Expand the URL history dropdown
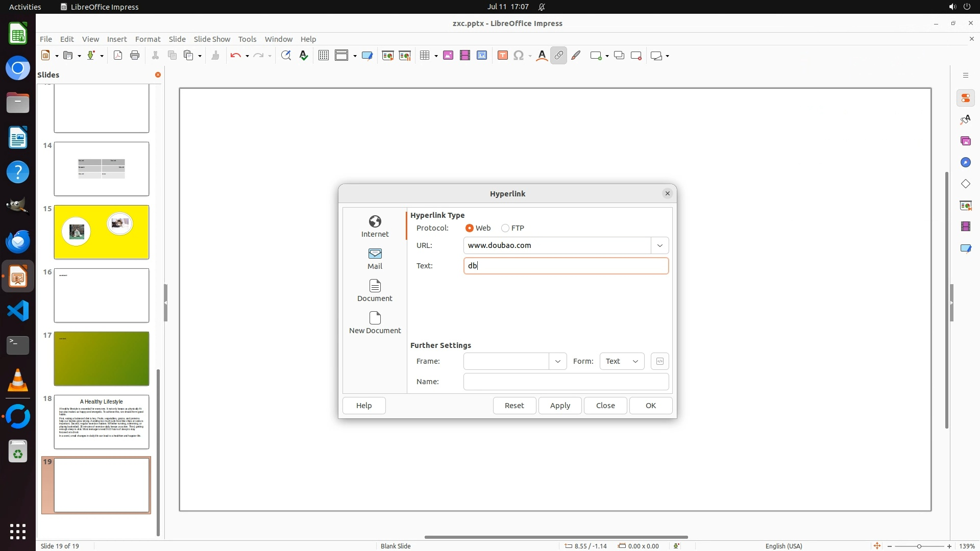This screenshot has height=551, width=980. click(x=659, y=245)
